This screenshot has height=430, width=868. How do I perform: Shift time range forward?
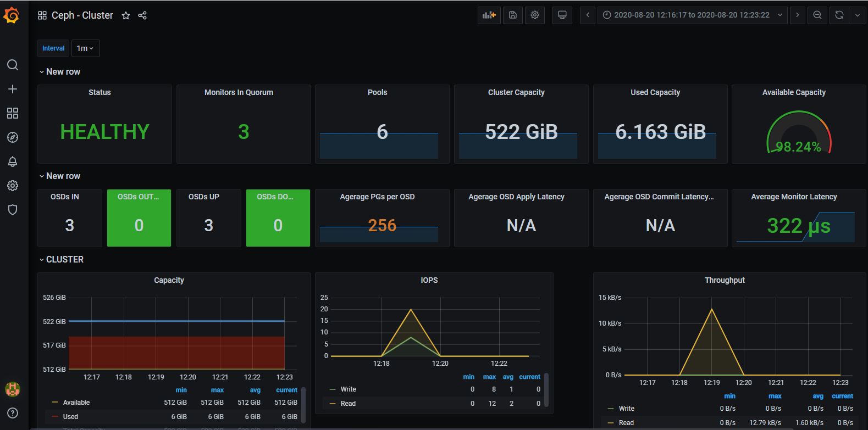[x=798, y=15]
